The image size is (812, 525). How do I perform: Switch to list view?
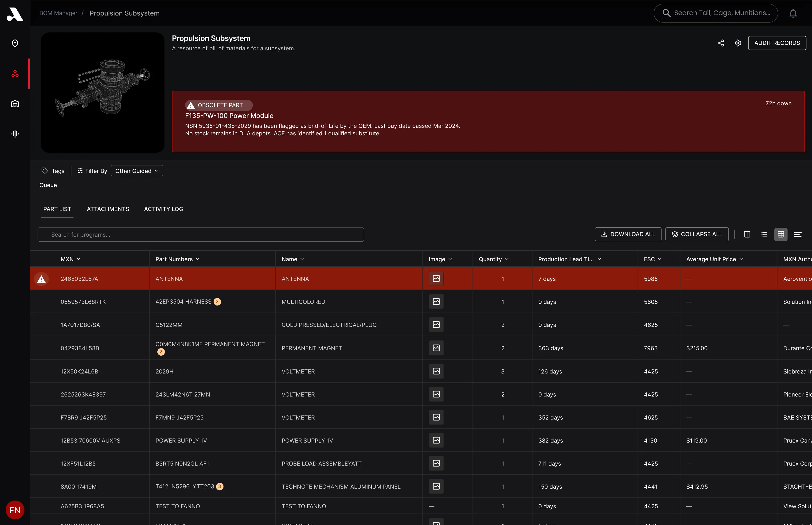(x=764, y=234)
